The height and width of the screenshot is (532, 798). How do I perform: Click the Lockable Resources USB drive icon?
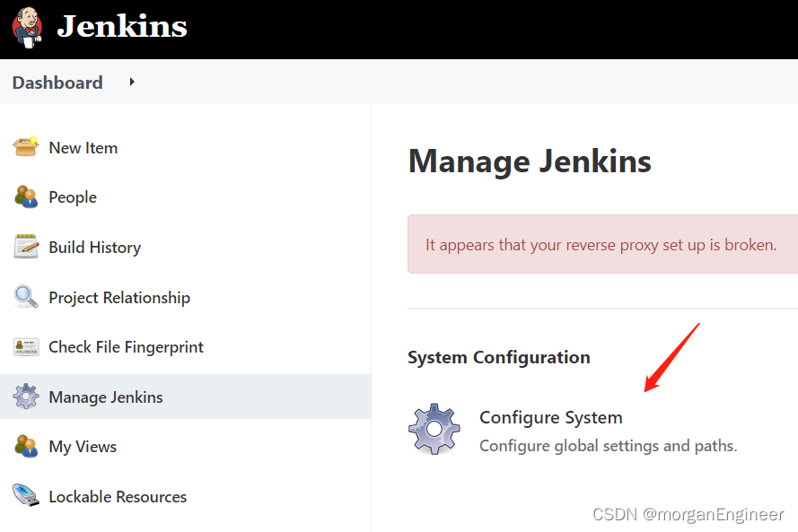point(26,495)
